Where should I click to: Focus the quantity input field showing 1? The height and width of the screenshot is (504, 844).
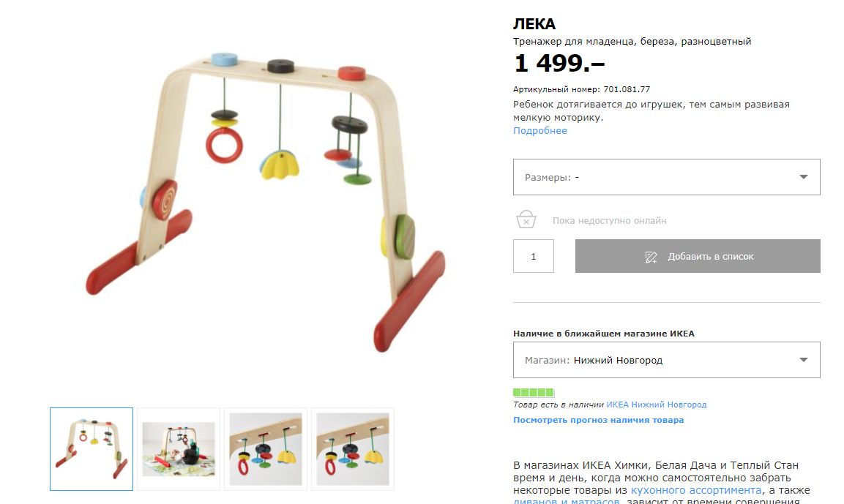[534, 256]
